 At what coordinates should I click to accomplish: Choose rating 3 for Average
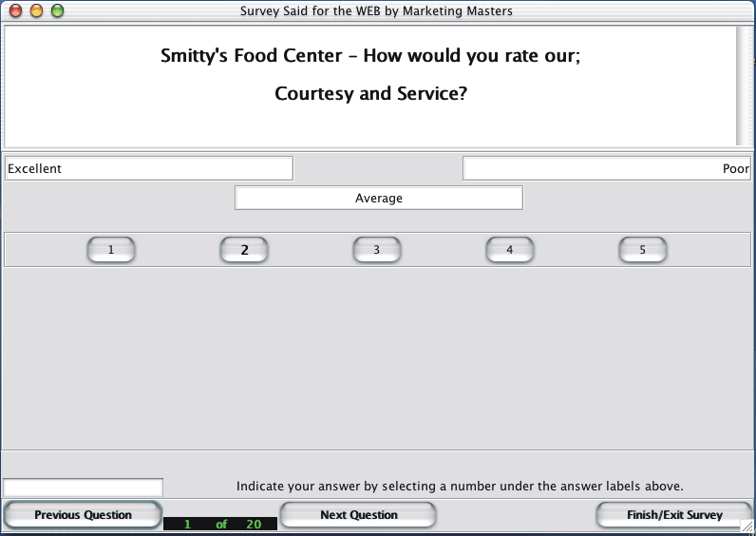tap(376, 249)
